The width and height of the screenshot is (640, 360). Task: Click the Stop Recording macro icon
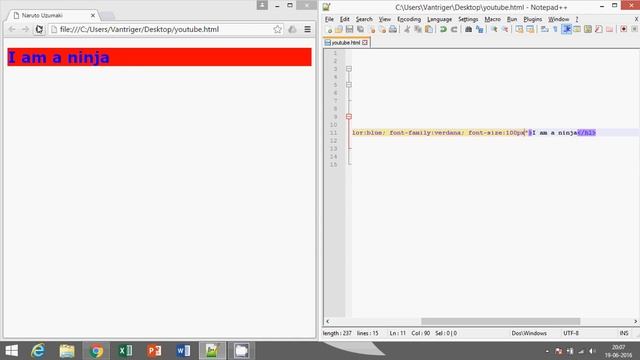point(635,29)
